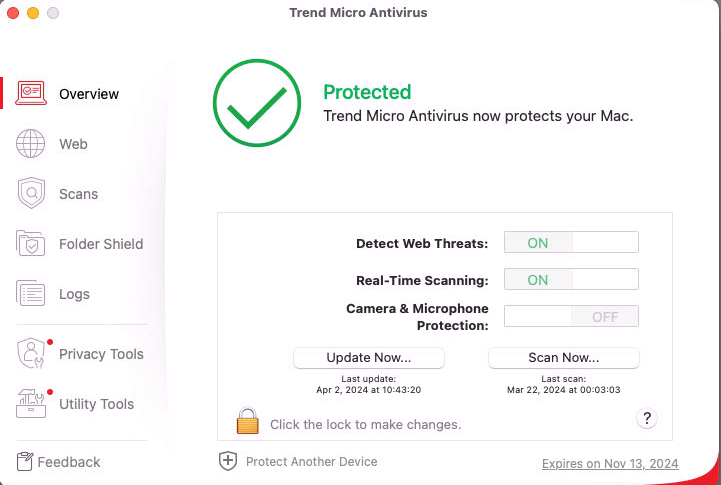Click the green Protected checkmark status
The width and height of the screenshot is (721, 485).
point(257,104)
